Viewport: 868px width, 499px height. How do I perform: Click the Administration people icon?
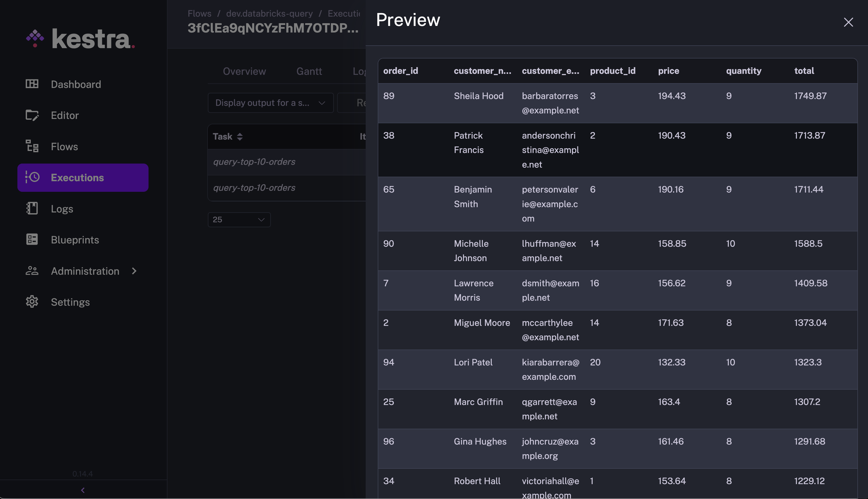(32, 271)
